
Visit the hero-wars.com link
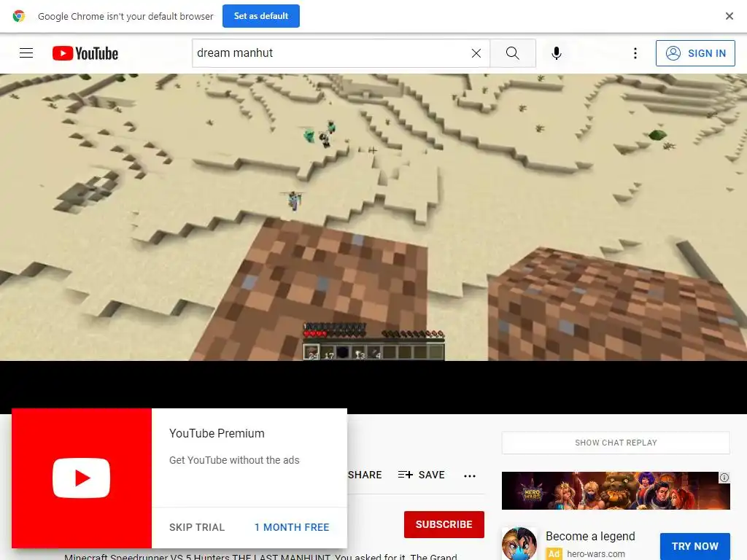point(595,554)
